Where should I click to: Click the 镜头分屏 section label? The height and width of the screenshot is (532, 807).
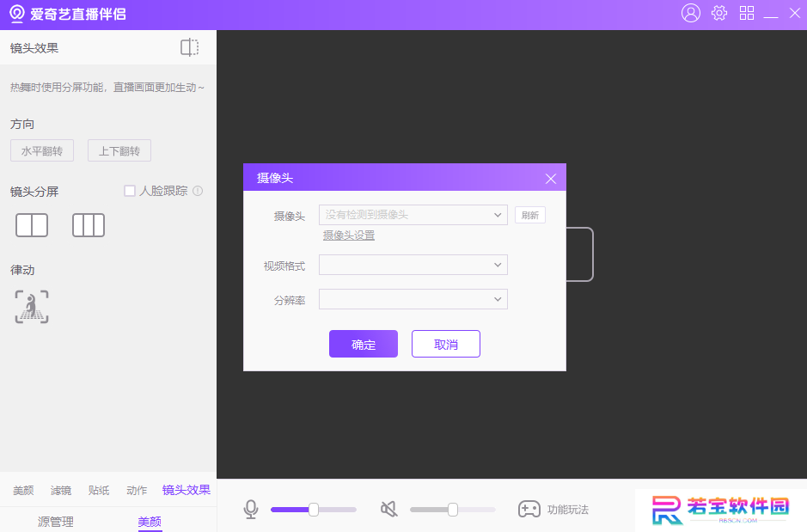34,192
